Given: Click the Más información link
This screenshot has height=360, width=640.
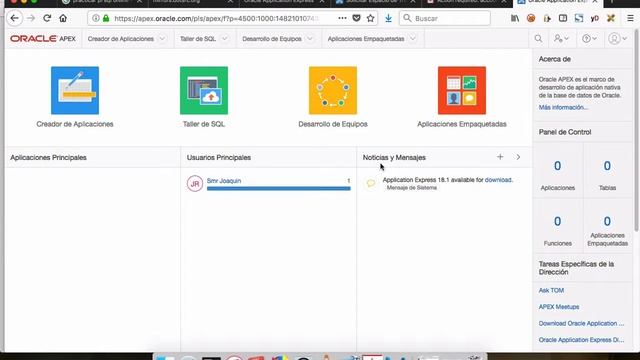Looking at the screenshot, I should tap(563, 107).
